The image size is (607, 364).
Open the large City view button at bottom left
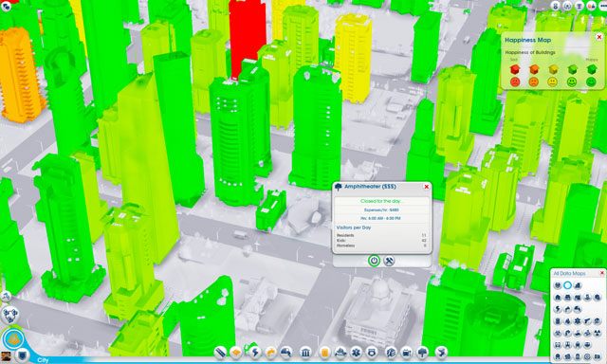(13, 339)
